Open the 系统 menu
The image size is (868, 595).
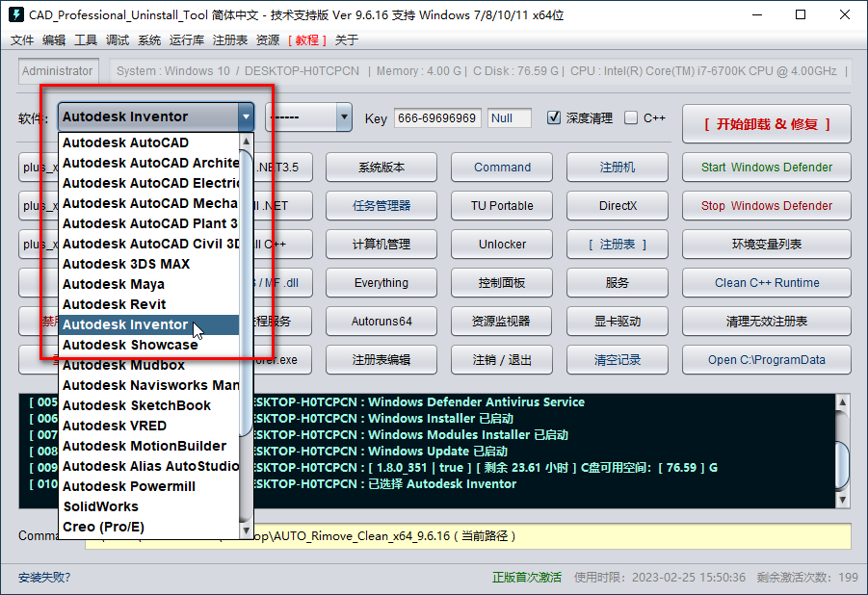[x=149, y=39]
